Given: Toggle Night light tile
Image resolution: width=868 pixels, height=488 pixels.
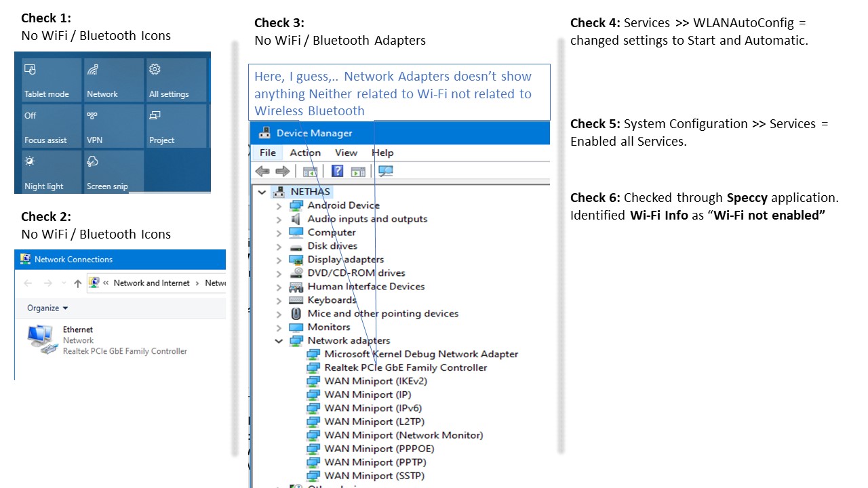Looking at the screenshot, I should (x=53, y=171).
